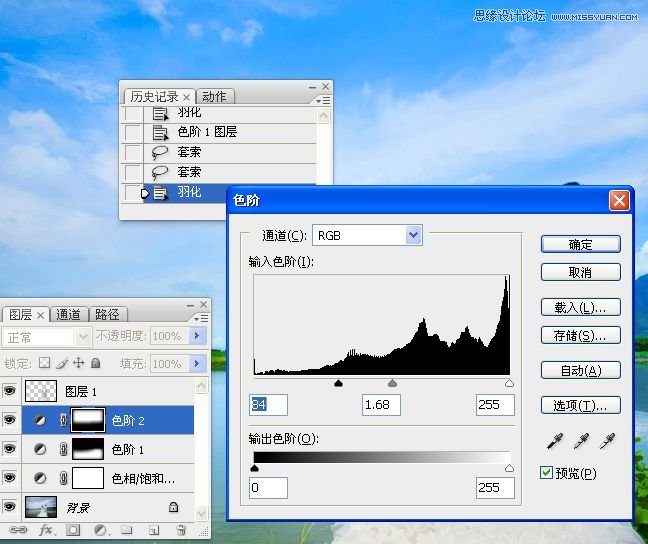Hide the 图层 1 layer eye
This screenshot has height=544, width=648.
click(9, 391)
